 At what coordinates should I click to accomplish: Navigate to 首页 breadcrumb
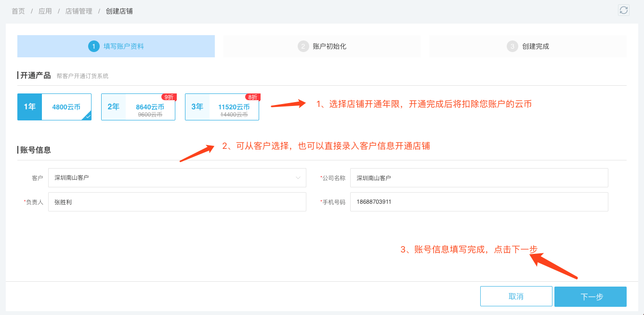click(18, 11)
